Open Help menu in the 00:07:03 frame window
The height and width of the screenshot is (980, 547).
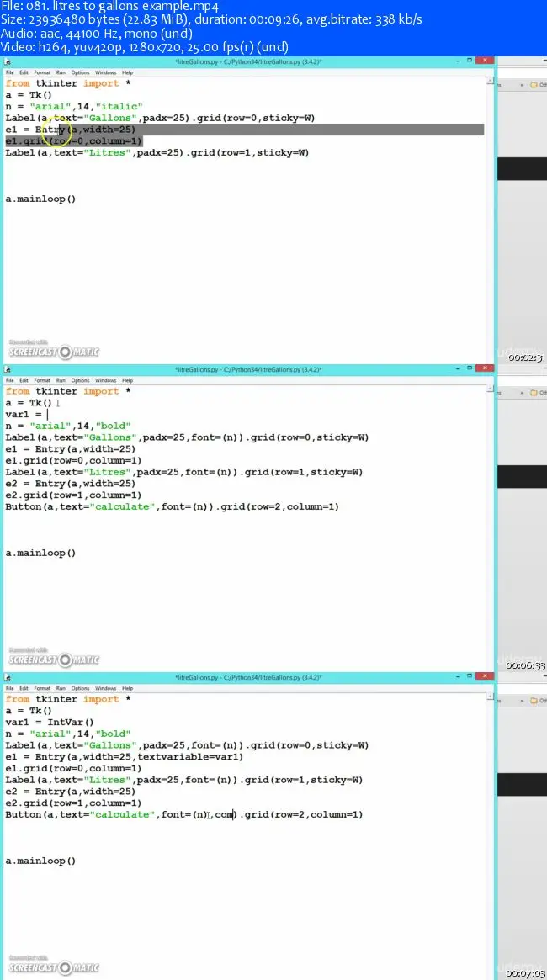128,688
